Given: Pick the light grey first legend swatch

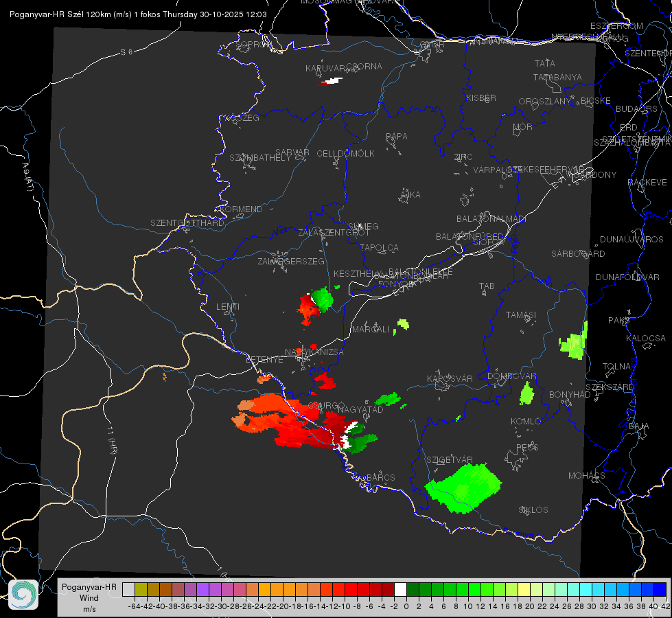Looking at the screenshot, I should (x=128, y=589).
